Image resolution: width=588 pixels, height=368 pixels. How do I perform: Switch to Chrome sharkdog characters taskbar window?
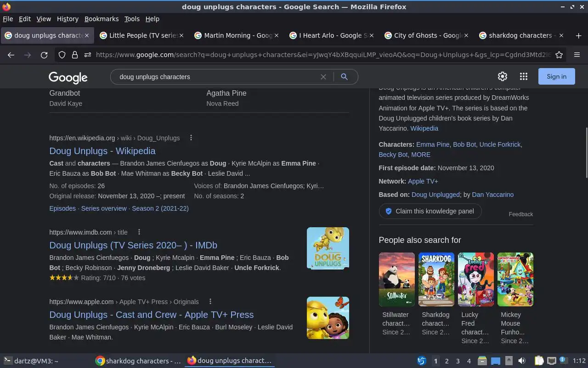139,361
